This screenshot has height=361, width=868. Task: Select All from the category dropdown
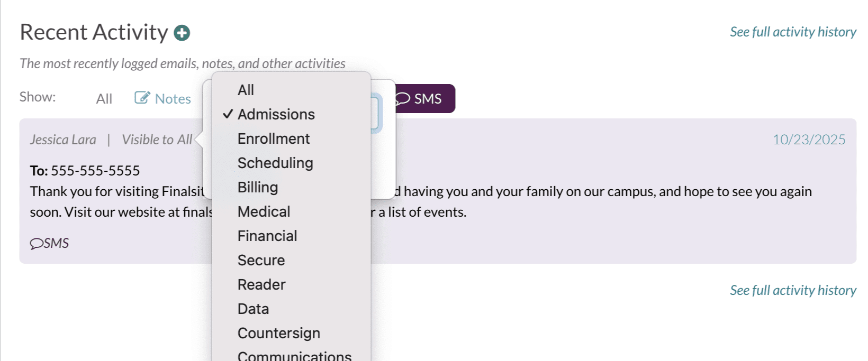coord(245,89)
